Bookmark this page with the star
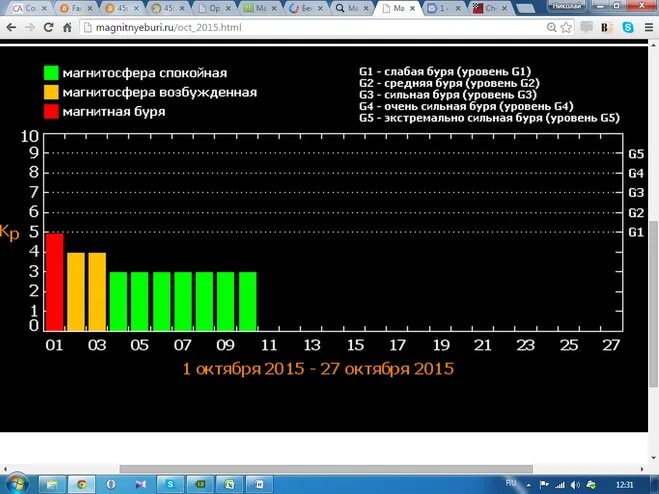Image resolution: width=659 pixels, height=494 pixels. (566, 27)
